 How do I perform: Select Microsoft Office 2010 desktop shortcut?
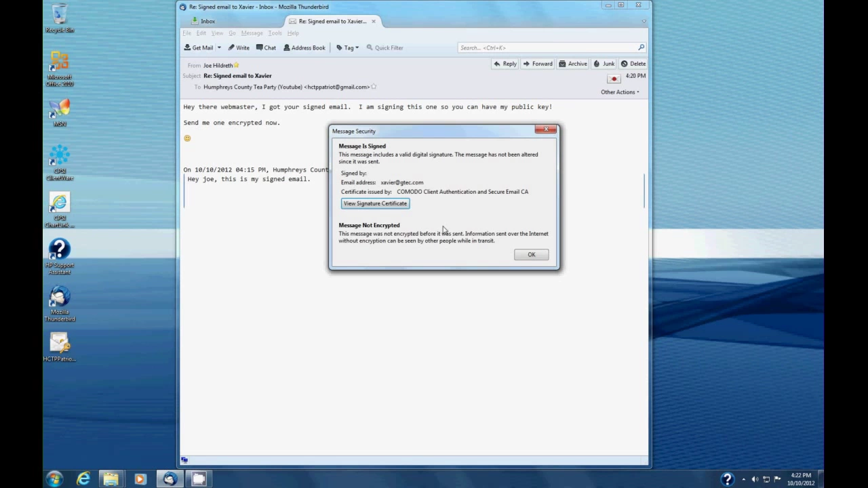[x=60, y=68]
